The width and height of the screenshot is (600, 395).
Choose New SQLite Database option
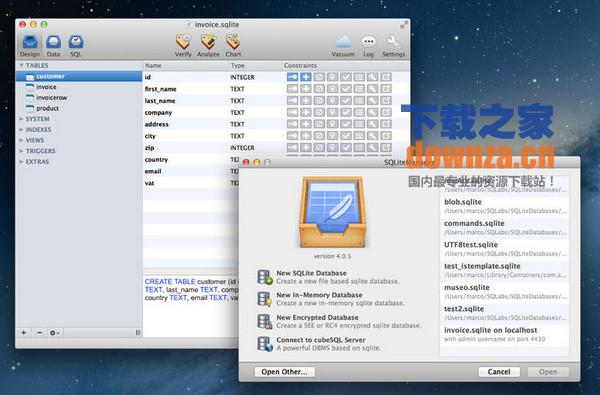[339, 277]
